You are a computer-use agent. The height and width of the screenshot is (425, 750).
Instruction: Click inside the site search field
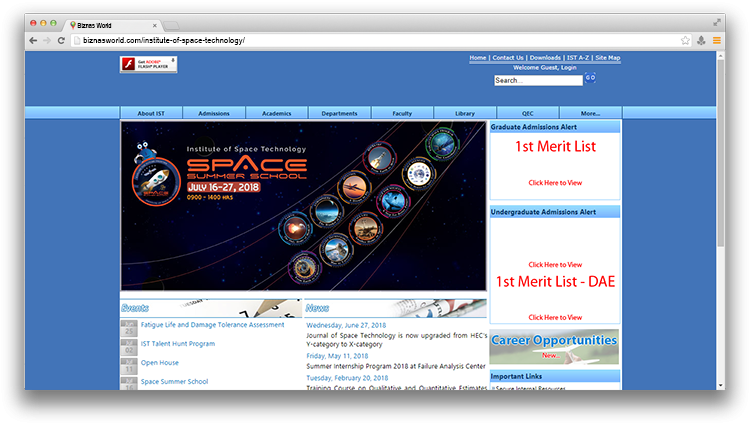pyautogui.click(x=537, y=80)
